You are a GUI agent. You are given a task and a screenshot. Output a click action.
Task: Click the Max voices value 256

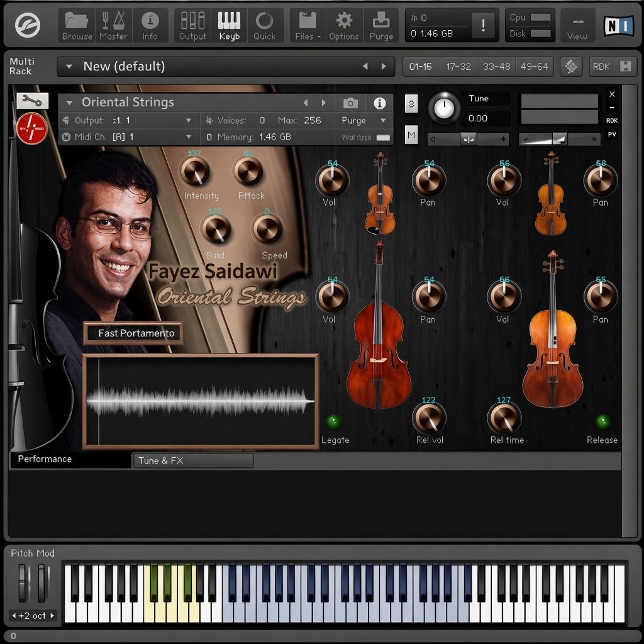(x=312, y=120)
